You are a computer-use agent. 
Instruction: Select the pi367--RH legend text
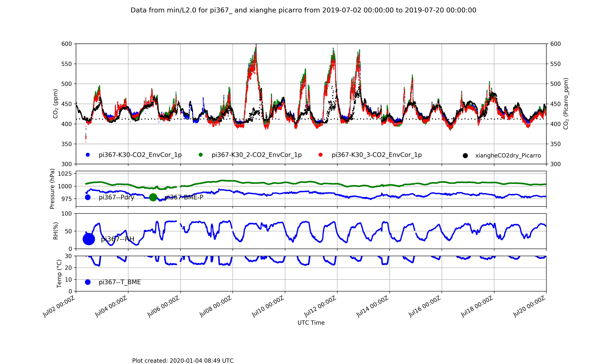point(117,239)
